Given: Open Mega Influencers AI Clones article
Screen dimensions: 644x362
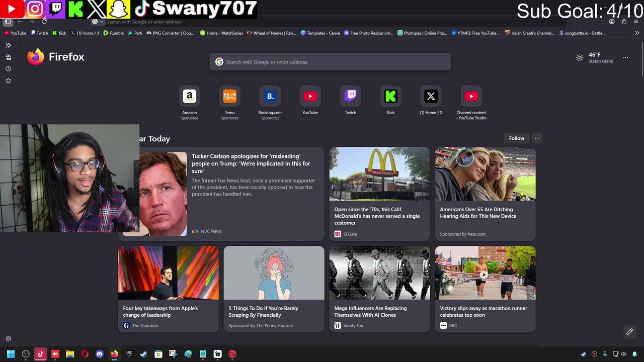Looking at the screenshot, I should (x=370, y=312).
